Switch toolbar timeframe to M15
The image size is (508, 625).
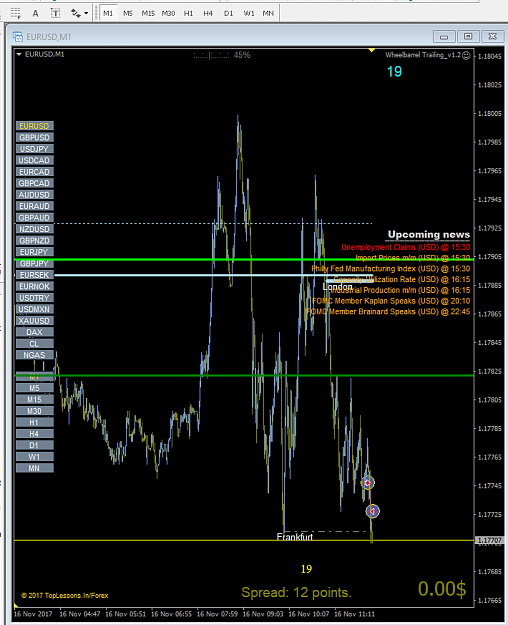(148, 13)
